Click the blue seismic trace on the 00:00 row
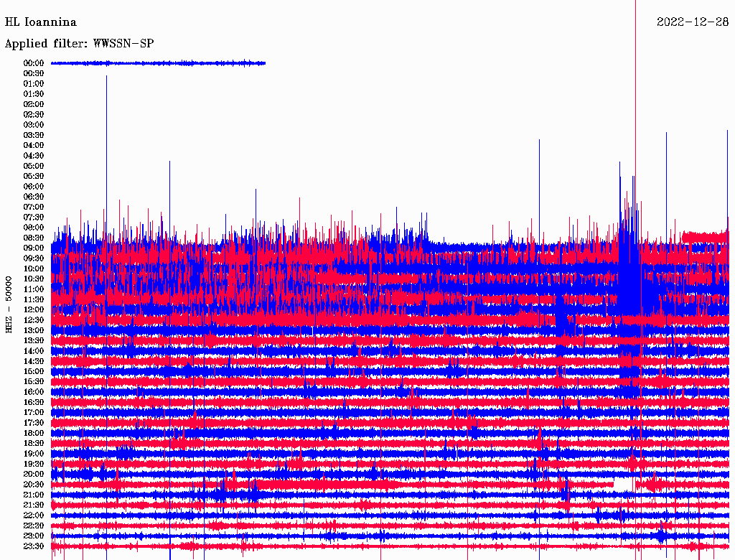The width and height of the screenshot is (735, 560). pyautogui.click(x=159, y=63)
